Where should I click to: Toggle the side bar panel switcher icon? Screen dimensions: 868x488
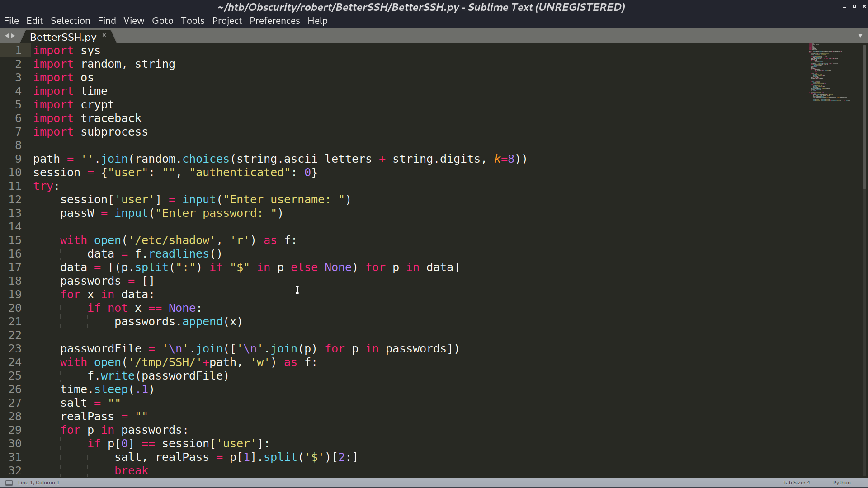pos(9,483)
